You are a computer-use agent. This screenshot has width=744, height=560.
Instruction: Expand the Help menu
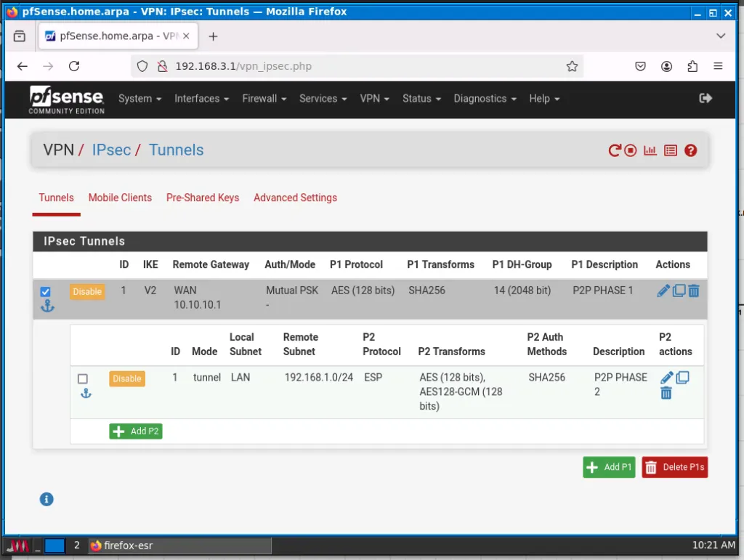click(544, 99)
